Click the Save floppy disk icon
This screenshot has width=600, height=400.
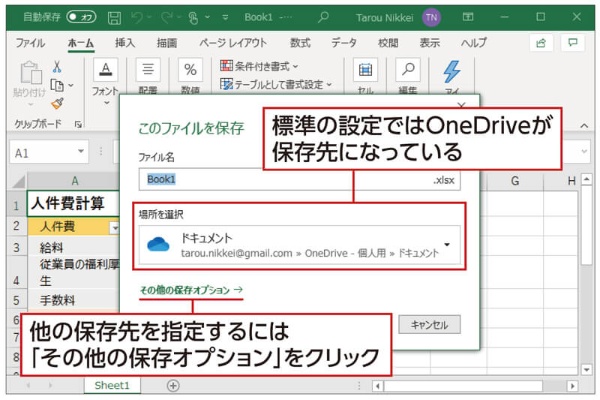click(x=114, y=18)
